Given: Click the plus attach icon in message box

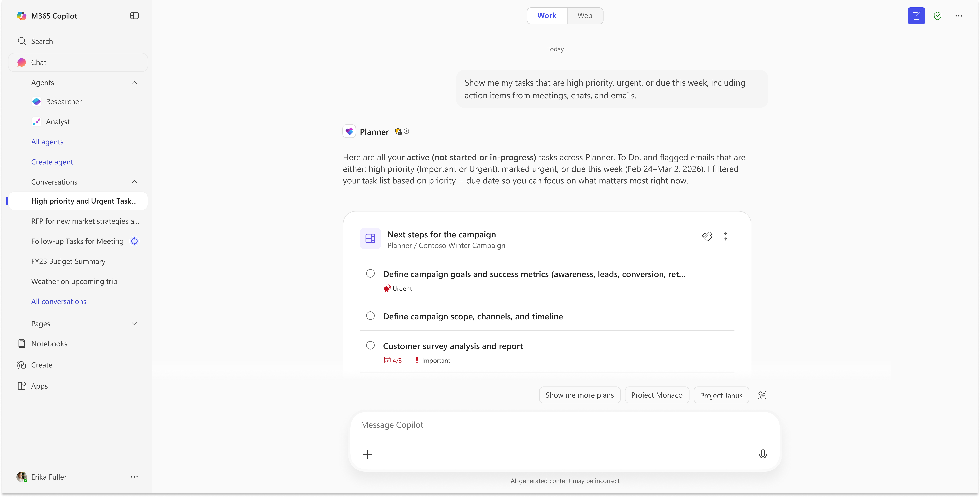Looking at the screenshot, I should pos(367,454).
